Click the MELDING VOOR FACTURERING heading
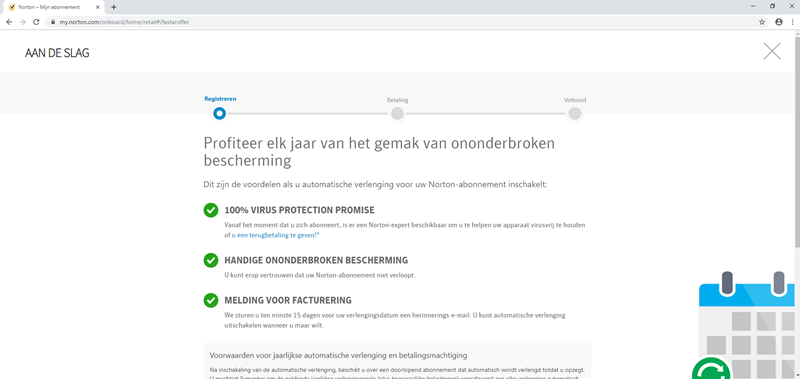800x379 pixels. [x=288, y=300]
